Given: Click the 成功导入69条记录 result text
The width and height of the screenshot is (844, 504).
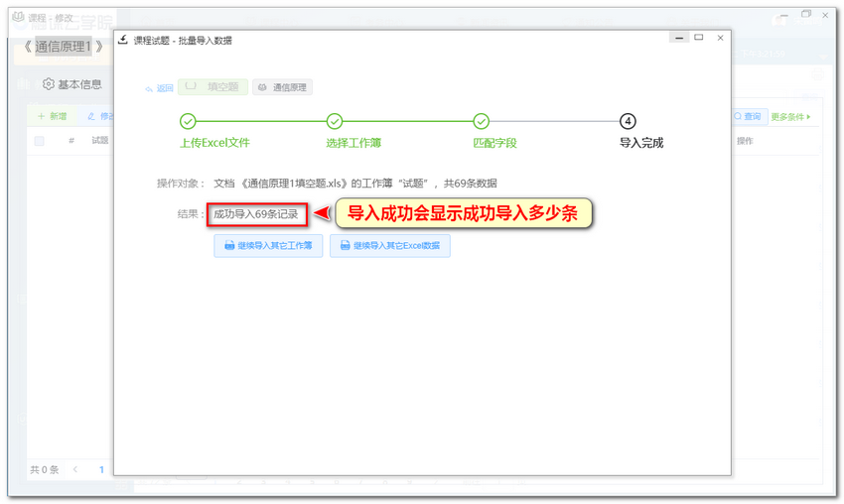Looking at the screenshot, I should coord(256,214).
